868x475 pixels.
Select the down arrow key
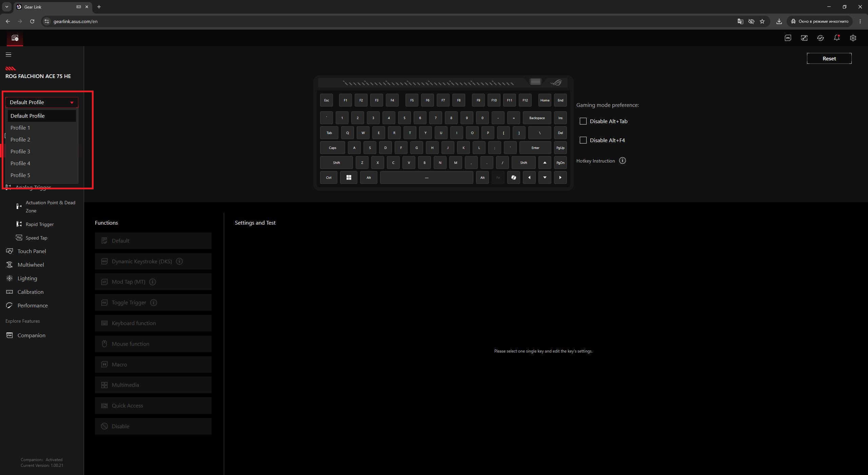click(545, 177)
